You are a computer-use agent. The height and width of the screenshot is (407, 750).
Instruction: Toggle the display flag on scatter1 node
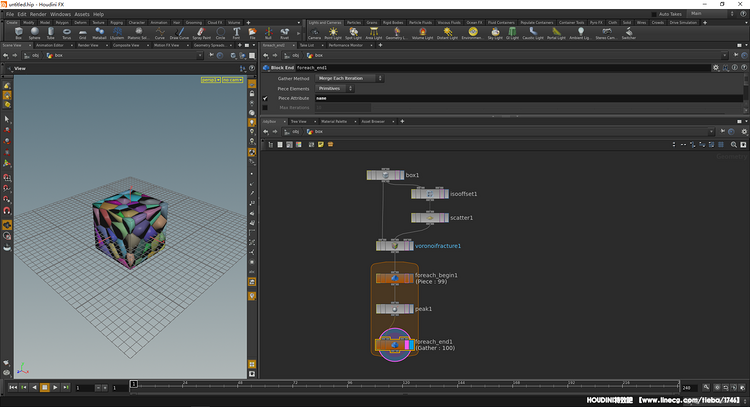(446, 218)
